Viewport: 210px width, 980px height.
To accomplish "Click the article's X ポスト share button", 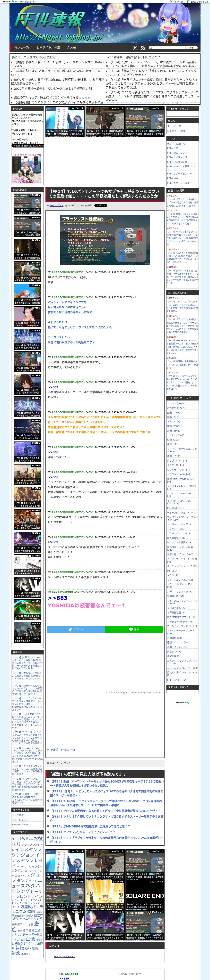I will 101,205.
